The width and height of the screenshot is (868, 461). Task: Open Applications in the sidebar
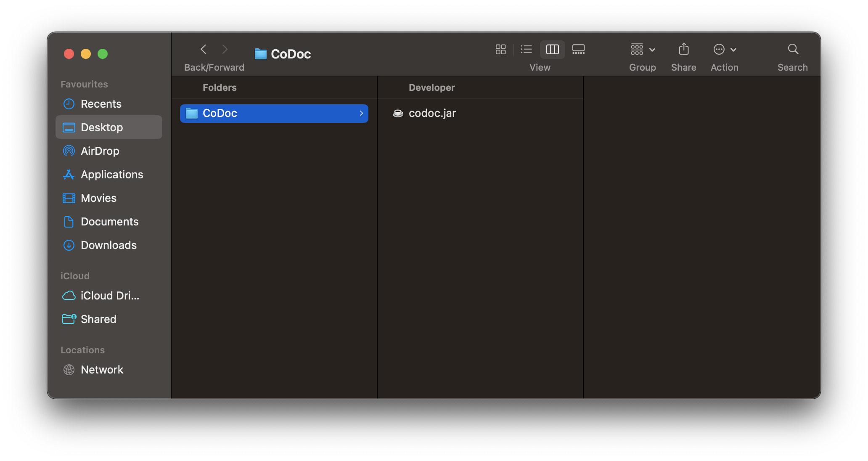coord(109,175)
